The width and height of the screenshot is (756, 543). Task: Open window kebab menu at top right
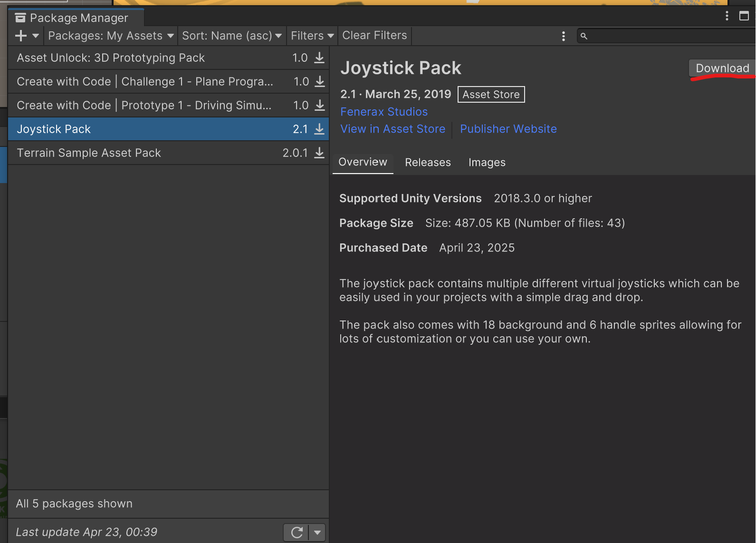coord(727,16)
